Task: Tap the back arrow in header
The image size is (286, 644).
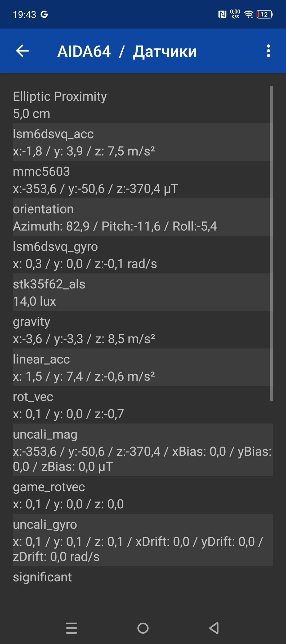Action: point(22,51)
